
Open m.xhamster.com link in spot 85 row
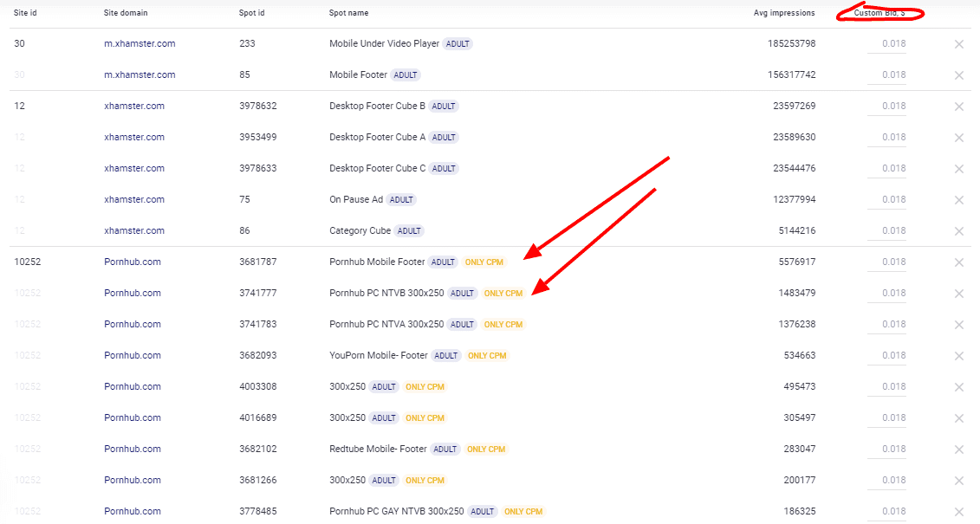[x=140, y=75]
